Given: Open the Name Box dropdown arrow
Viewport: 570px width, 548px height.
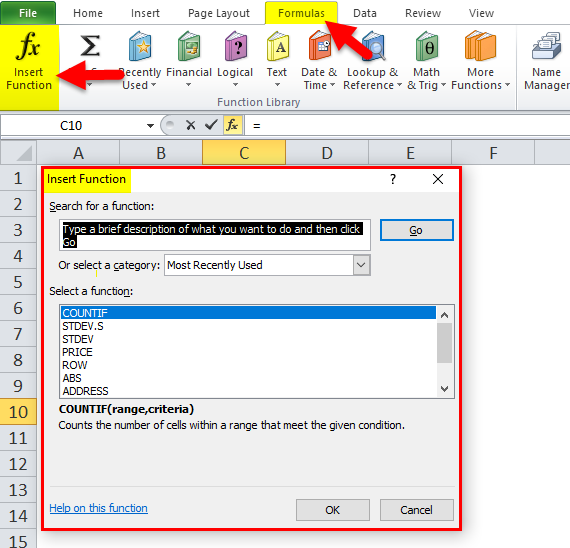Looking at the screenshot, I should (x=150, y=126).
